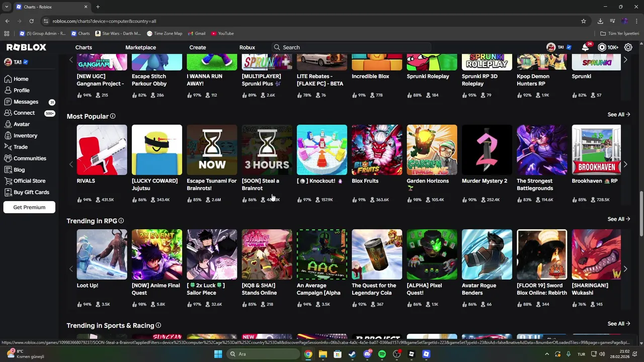Open the Charts nav tab
644x362 pixels.
click(84, 47)
